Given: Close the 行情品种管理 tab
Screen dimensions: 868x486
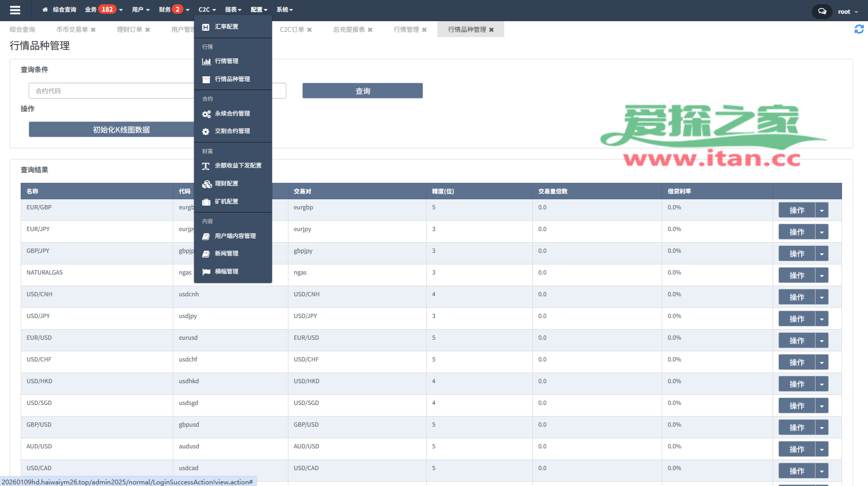Looking at the screenshot, I should 492,30.
